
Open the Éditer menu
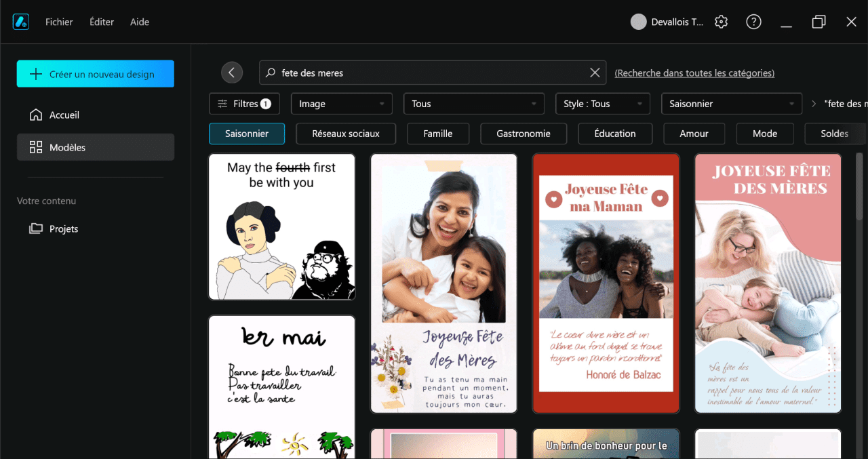pos(102,22)
